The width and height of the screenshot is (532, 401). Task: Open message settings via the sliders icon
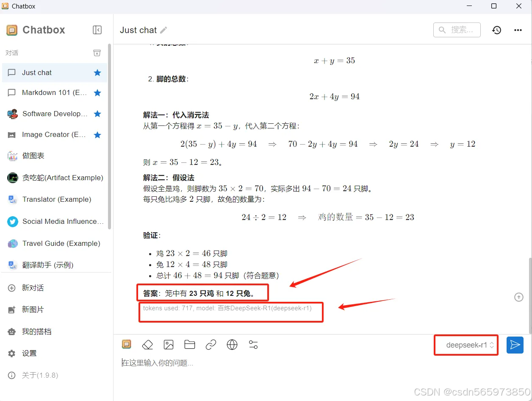coord(253,345)
